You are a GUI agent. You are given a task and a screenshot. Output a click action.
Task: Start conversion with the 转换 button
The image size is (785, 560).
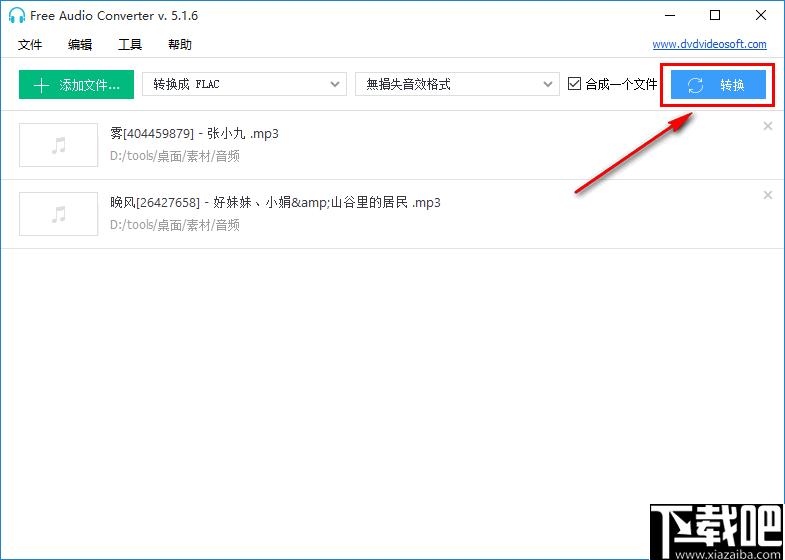(x=718, y=85)
